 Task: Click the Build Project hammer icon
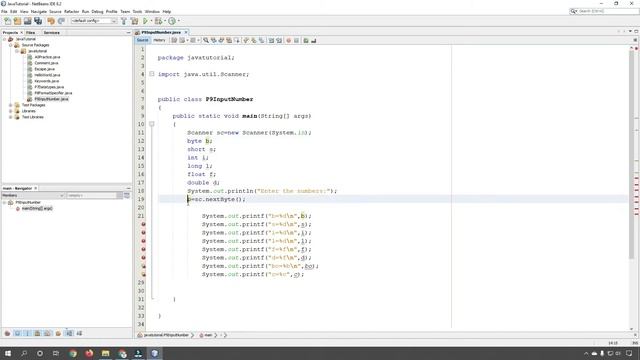point(124,21)
